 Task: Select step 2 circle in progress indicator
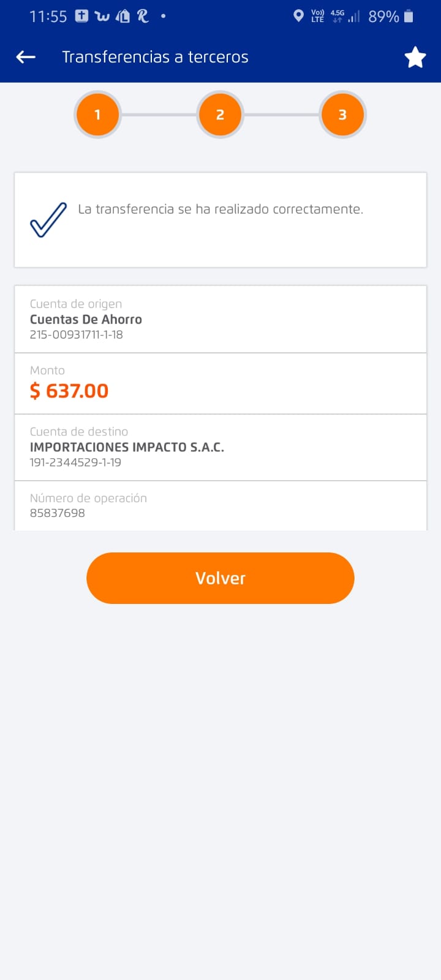pyautogui.click(x=220, y=115)
